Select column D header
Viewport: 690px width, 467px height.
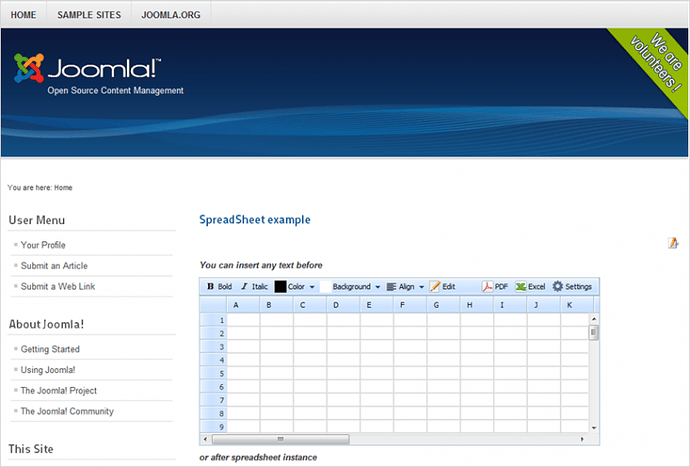[343, 305]
